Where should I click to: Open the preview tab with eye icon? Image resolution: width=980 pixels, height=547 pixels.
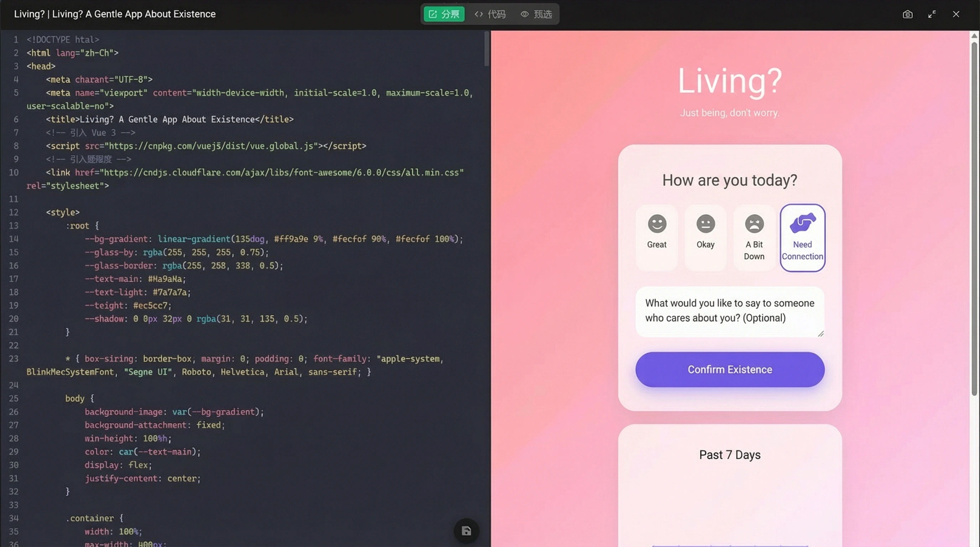536,14
